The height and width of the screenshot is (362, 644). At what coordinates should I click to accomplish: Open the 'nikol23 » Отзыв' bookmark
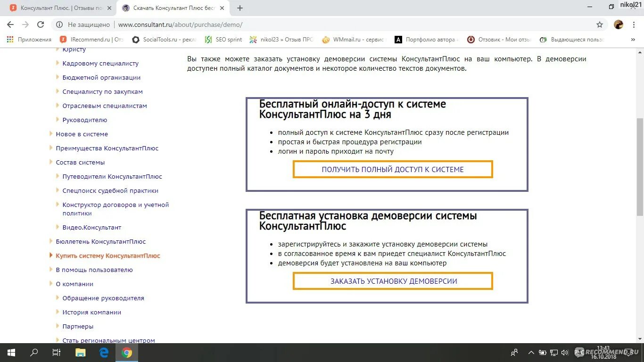coord(281,40)
